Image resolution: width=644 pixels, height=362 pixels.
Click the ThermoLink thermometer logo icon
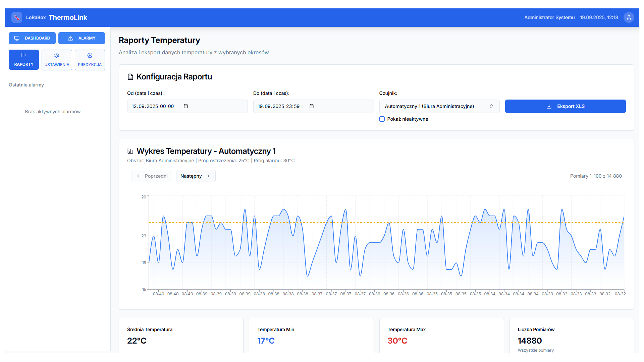(16, 17)
